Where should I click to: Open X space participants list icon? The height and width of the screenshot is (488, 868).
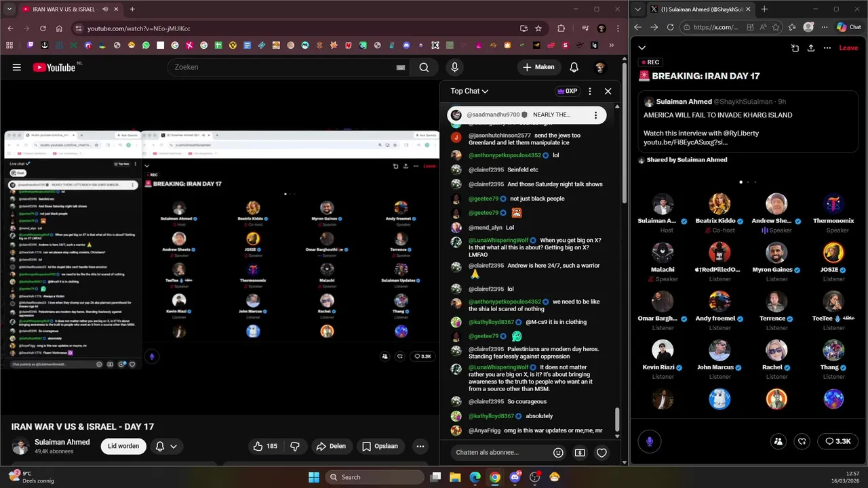click(x=778, y=441)
